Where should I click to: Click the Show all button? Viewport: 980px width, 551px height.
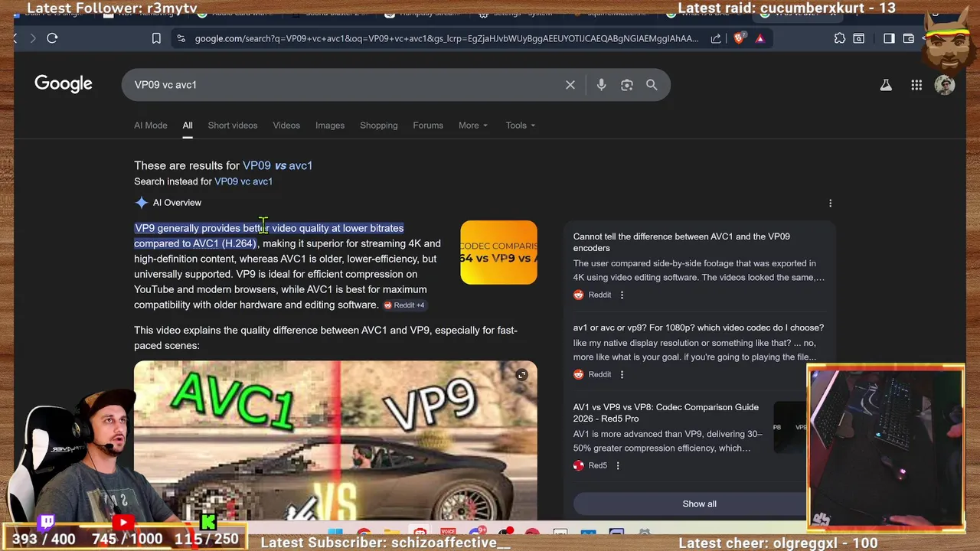coord(699,504)
